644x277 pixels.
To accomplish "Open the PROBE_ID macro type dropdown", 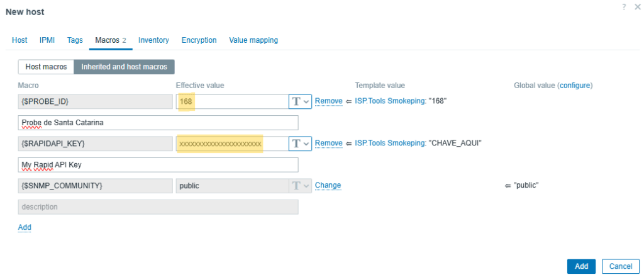I will tap(300, 101).
